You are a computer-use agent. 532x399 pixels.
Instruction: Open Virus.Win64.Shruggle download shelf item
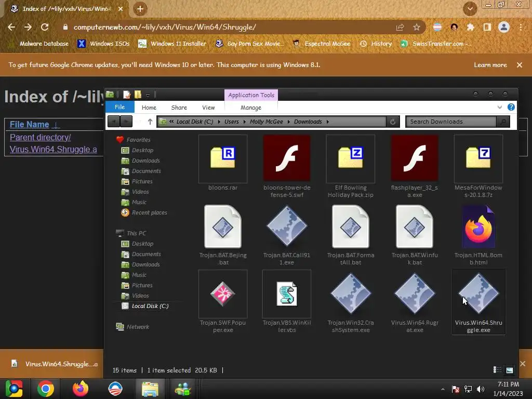(x=54, y=364)
